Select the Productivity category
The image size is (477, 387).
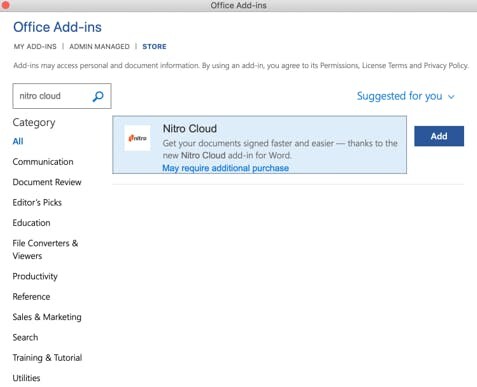point(35,276)
